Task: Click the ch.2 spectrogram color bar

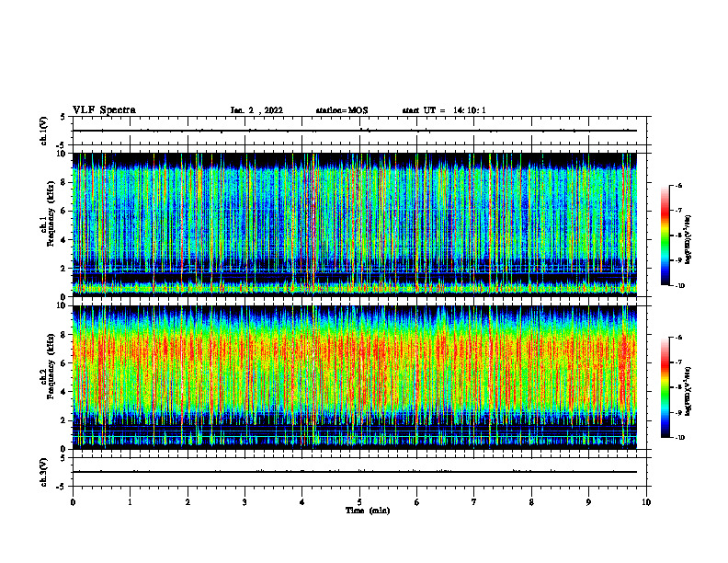Action: coord(665,387)
